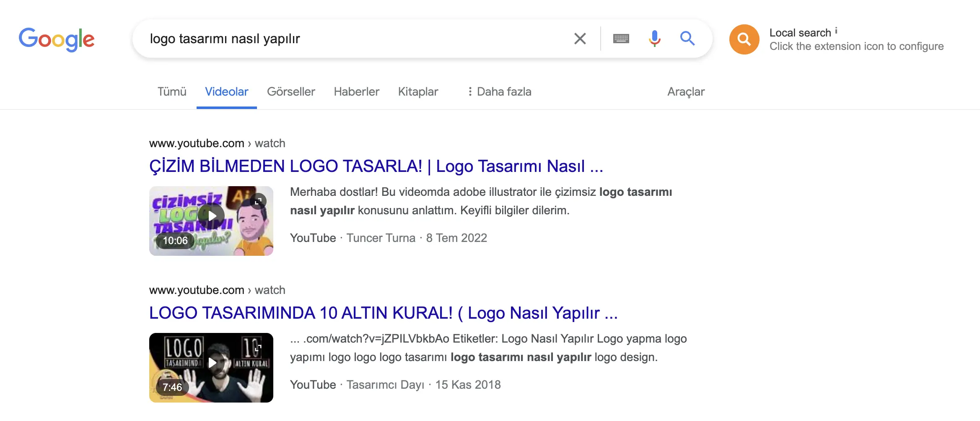Click 'Tasarımcı Dayı' channel name
980x421 pixels.
coord(385,385)
